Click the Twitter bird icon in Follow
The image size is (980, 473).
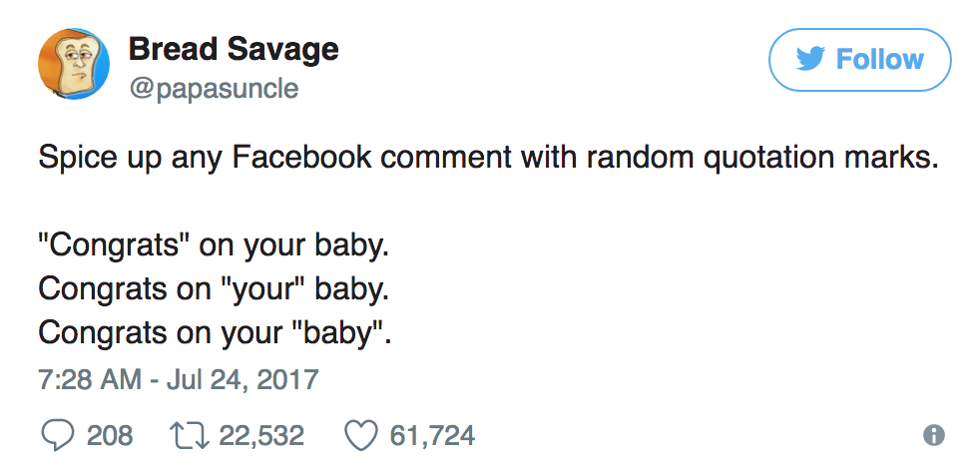pos(812,60)
